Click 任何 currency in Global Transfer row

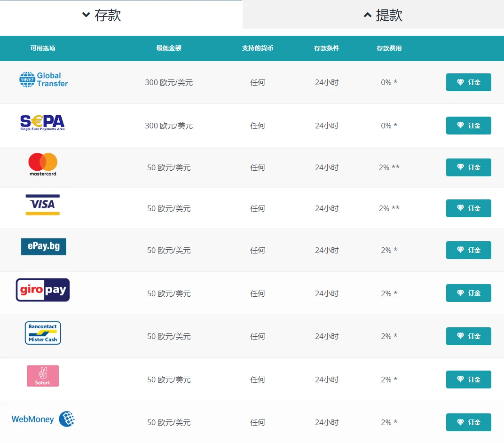tap(258, 83)
